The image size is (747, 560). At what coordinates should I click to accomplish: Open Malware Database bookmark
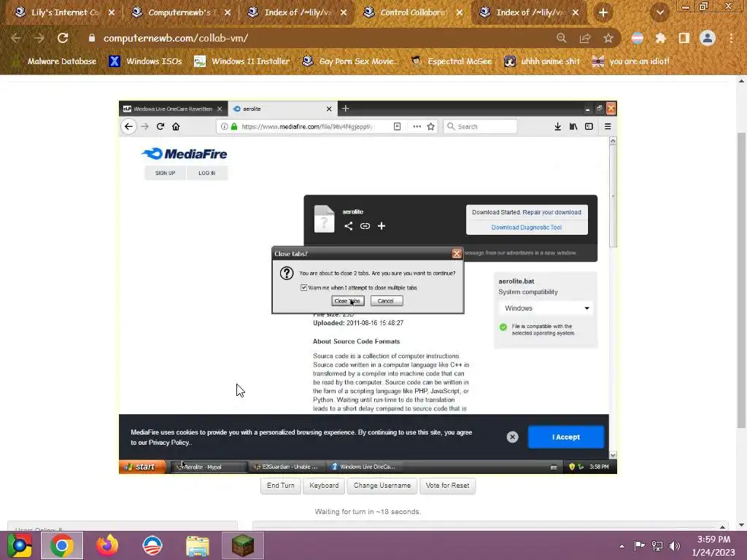point(55,61)
